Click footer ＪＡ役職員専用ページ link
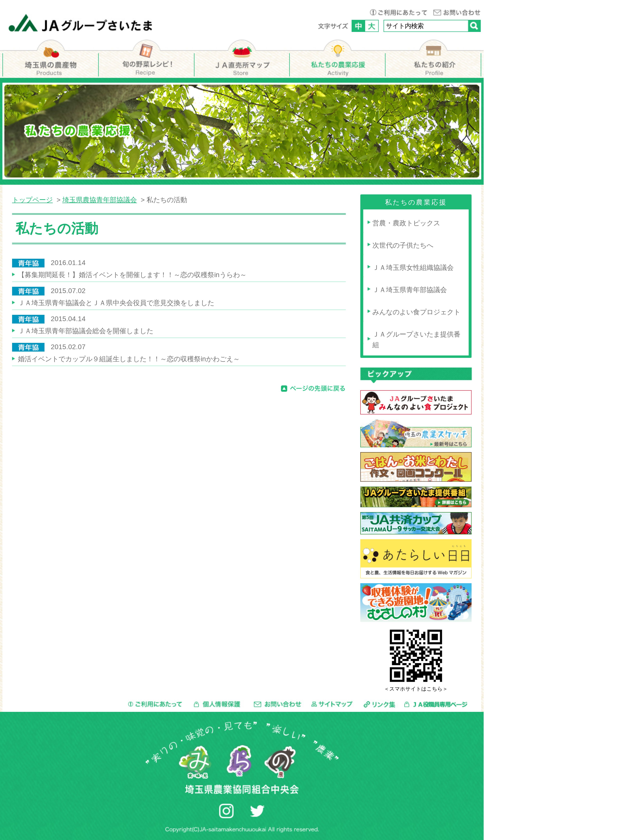The image size is (621, 840). coord(436,704)
